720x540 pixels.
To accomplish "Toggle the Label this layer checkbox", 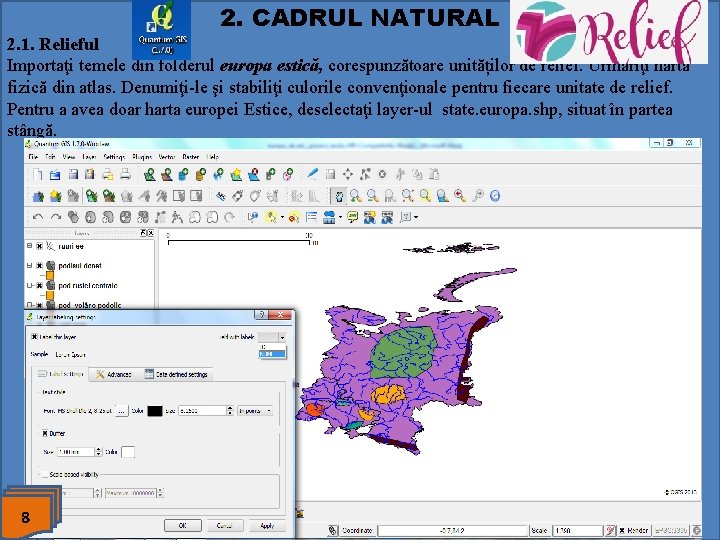I will pyautogui.click(x=34, y=337).
